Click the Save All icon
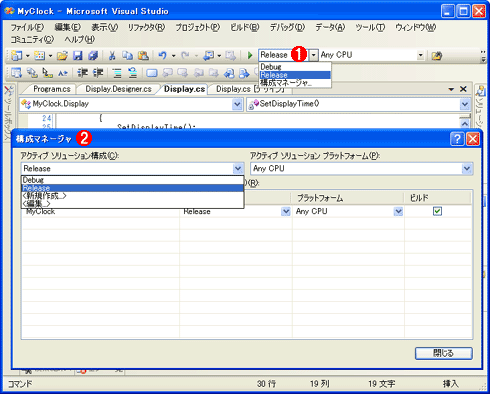Viewport: 490px width, 394px height. (93, 55)
